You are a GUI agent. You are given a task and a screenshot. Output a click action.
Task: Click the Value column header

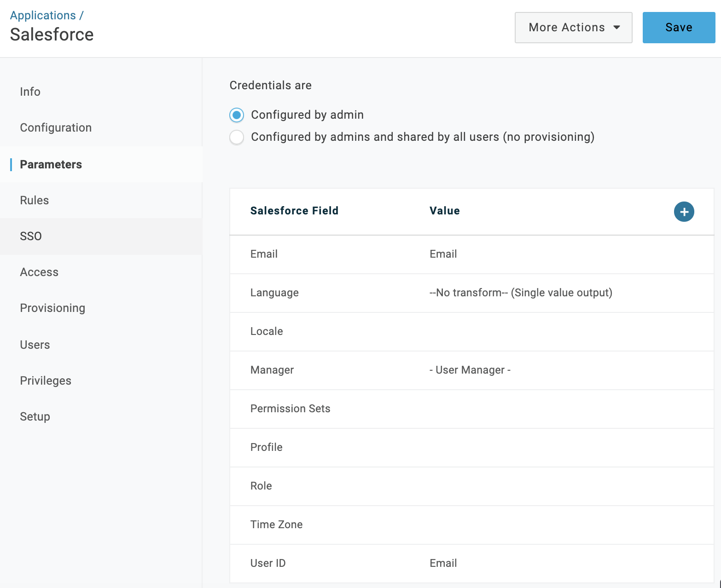(445, 211)
